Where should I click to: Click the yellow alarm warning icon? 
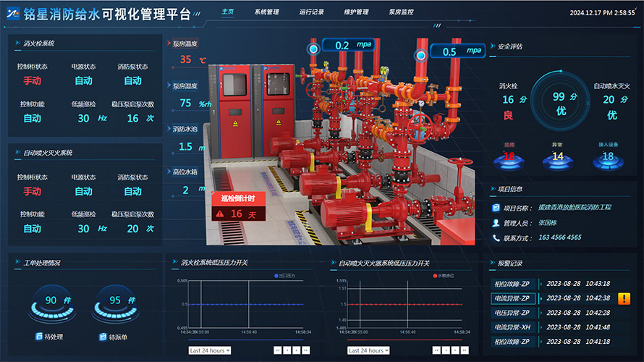click(624, 298)
